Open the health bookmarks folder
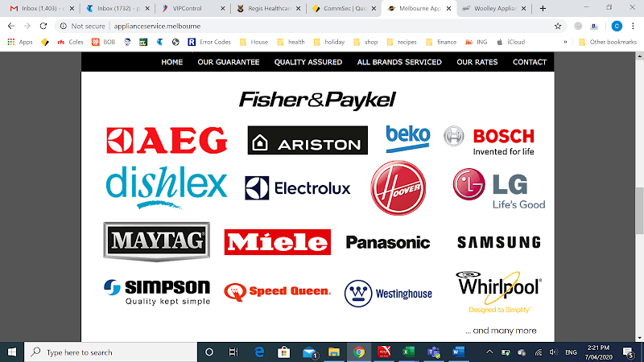644x362 pixels. pyautogui.click(x=291, y=42)
